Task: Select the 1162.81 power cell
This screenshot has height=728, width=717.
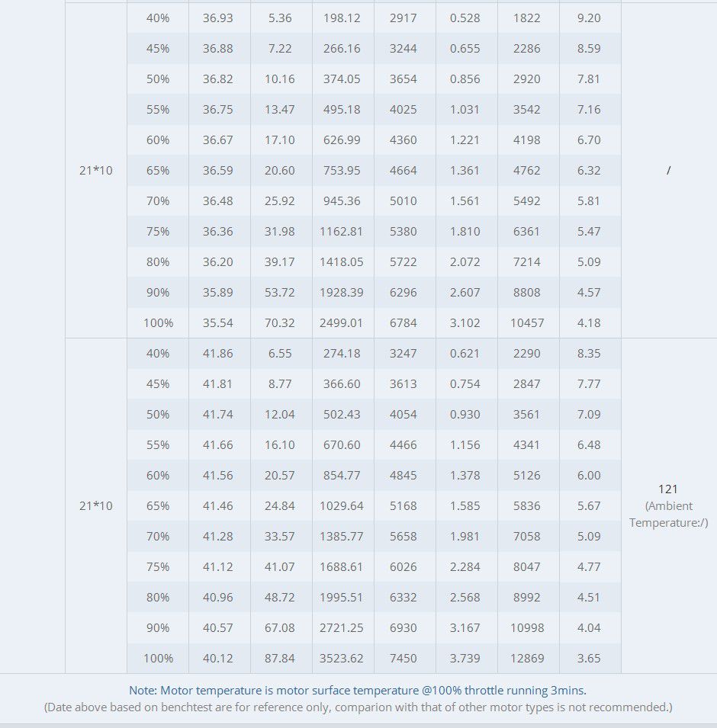Action: click(342, 232)
